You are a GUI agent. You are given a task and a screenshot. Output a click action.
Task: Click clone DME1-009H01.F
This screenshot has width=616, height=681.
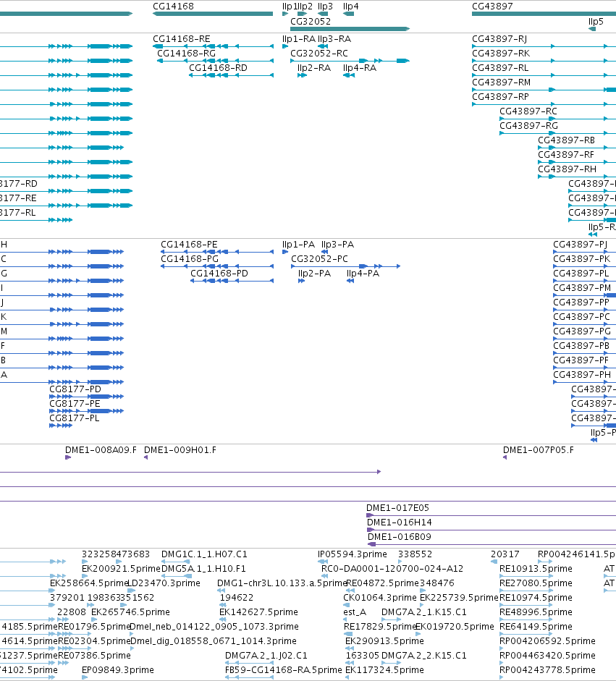pos(146,457)
